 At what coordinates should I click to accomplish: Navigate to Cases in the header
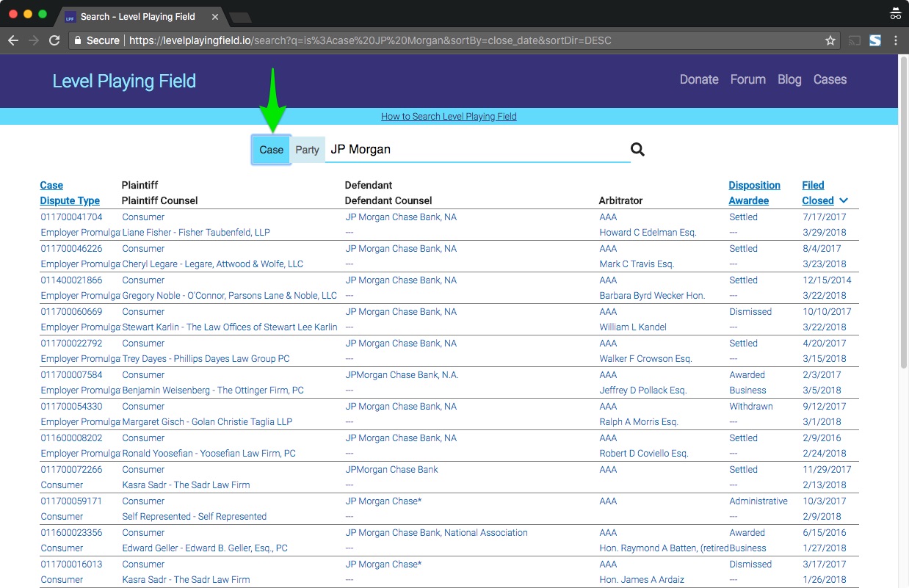coord(830,79)
